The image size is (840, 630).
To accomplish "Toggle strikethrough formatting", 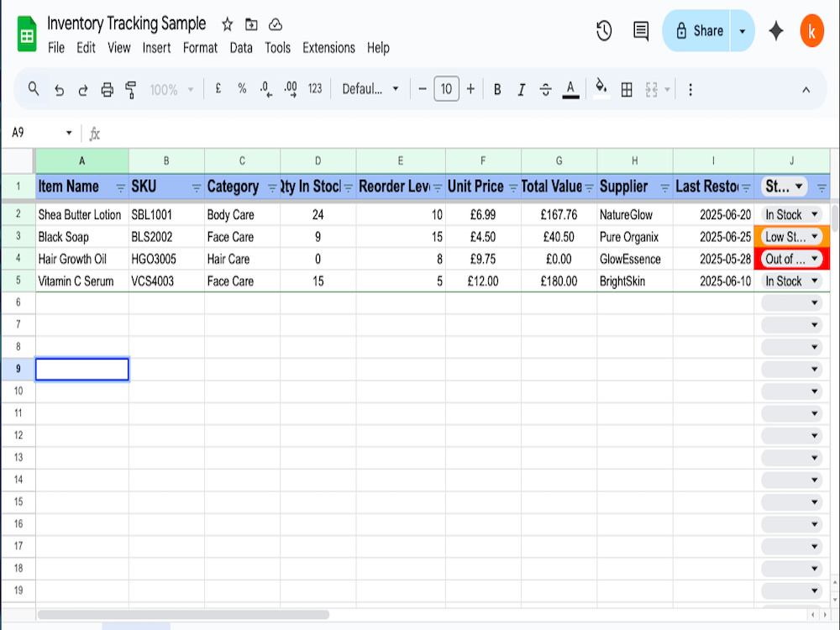I will (x=545, y=90).
